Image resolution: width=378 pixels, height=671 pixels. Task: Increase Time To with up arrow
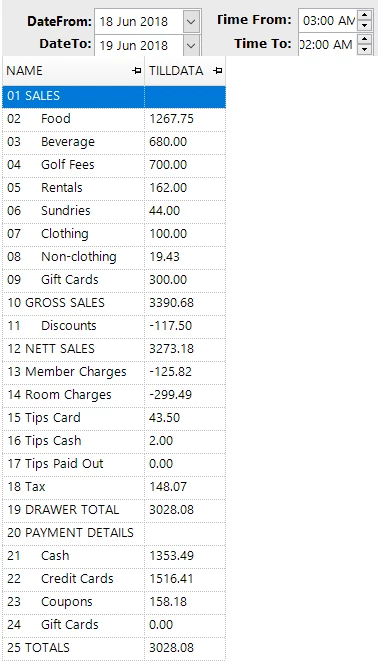pyautogui.click(x=364, y=39)
